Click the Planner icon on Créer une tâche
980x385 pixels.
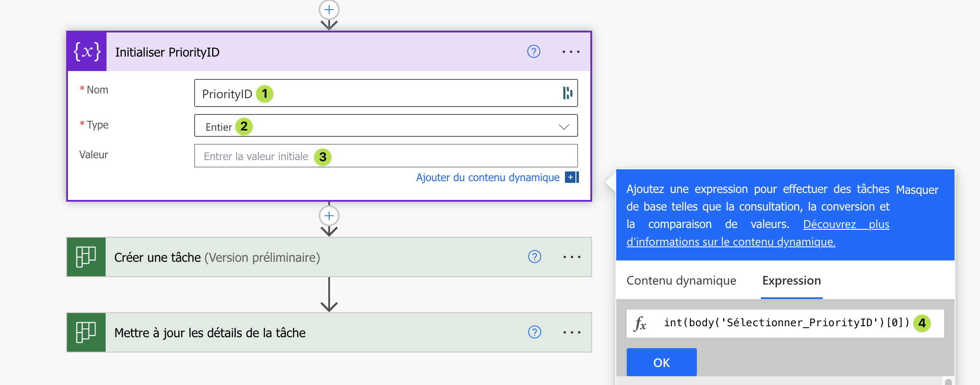point(86,257)
